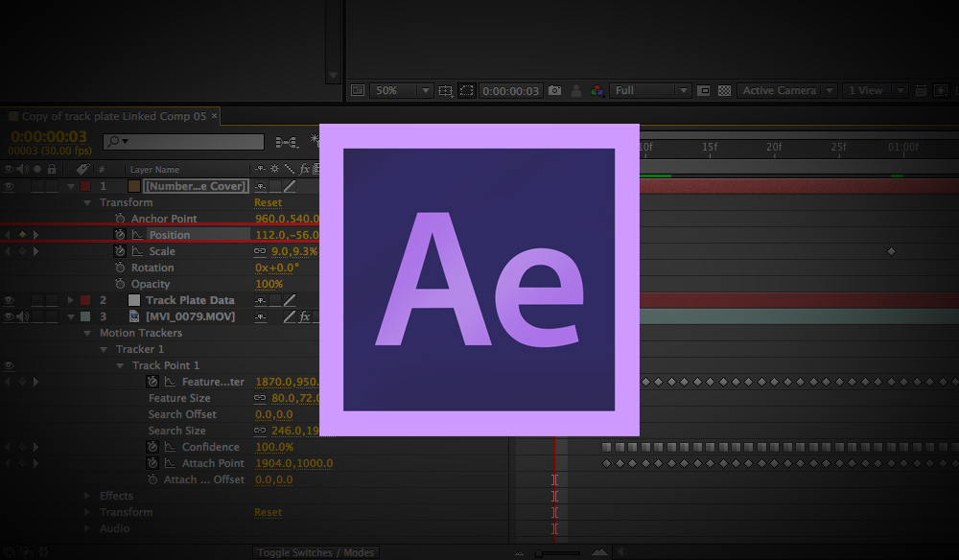
Task: Click the timeline current time 0:00:00:03
Action: [x=49, y=136]
